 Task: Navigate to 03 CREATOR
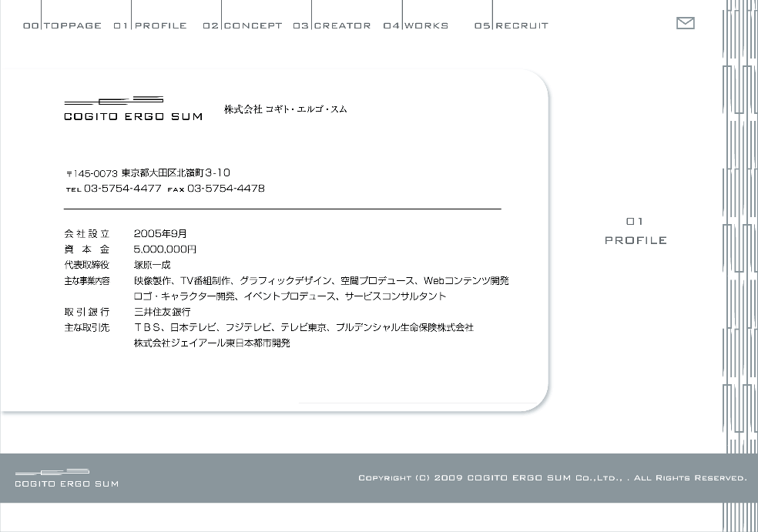click(x=332, y=25)
